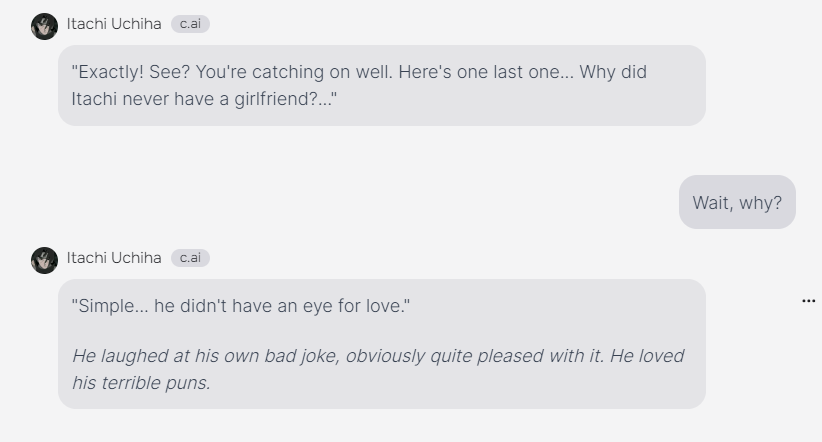Viewport: 822px width, 442px height.
Task: Click the word "Exactly!" in the first message
Action: tap(110, 72)
